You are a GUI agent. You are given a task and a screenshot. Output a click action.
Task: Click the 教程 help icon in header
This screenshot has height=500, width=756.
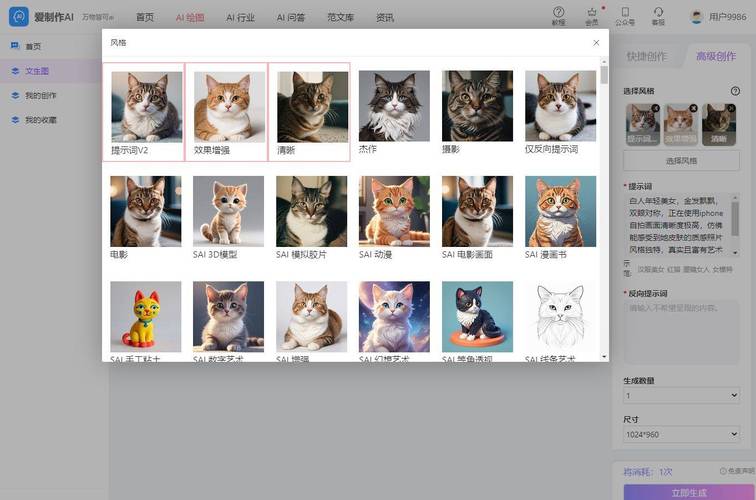pos(559,12)
